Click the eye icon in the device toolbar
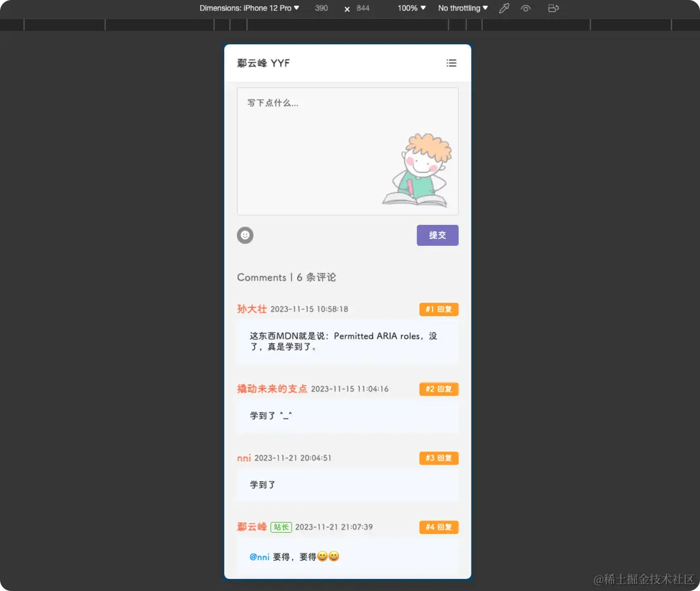Screen dimensions: 700x591 [526, 9]
